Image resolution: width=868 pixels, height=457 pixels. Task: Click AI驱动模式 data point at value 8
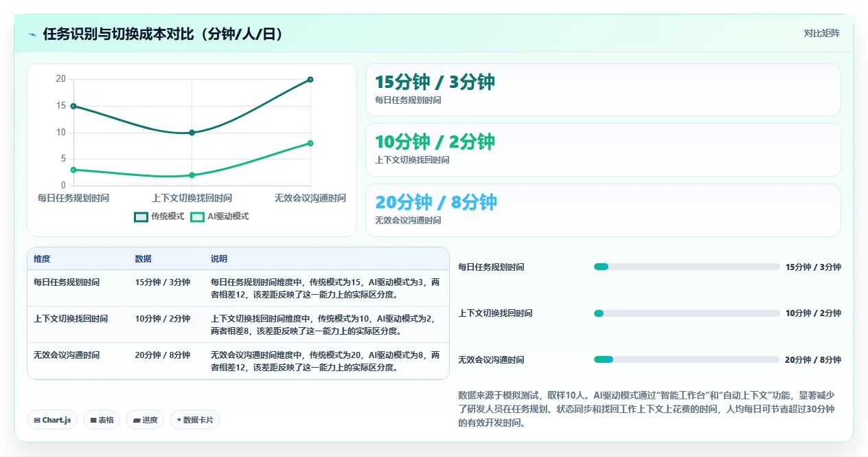coord(310,143)
